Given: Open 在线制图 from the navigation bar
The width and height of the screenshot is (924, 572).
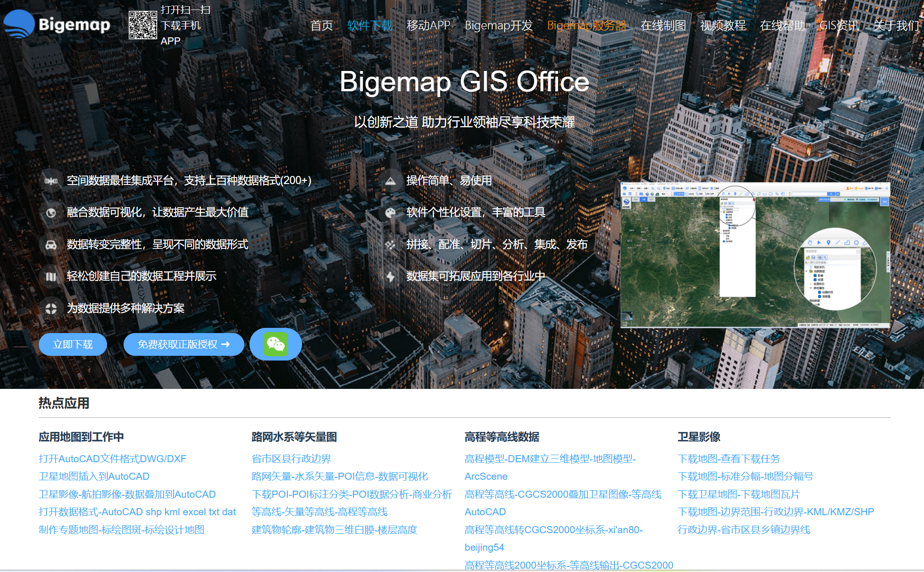Looking at the screenshot, I should [663, 26].
